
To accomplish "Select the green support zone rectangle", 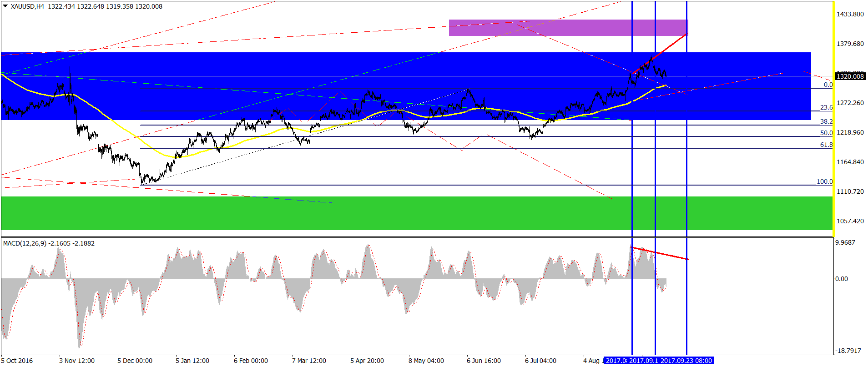I will (x=409, y=213).
